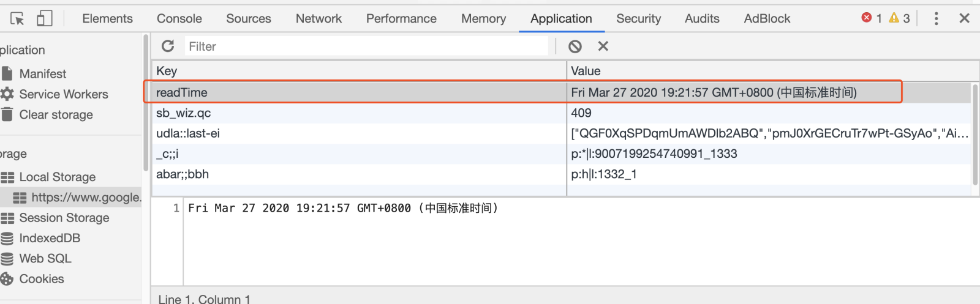980x304 pixels.
Task: Click the Filter input field
Action: [367, 46]
